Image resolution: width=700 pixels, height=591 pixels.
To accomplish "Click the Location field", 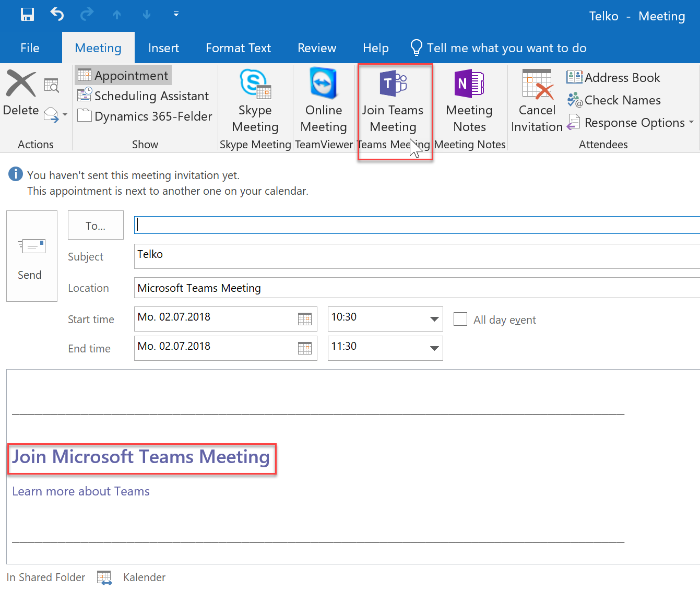I will pyautogui.click(x=417, y=288).
